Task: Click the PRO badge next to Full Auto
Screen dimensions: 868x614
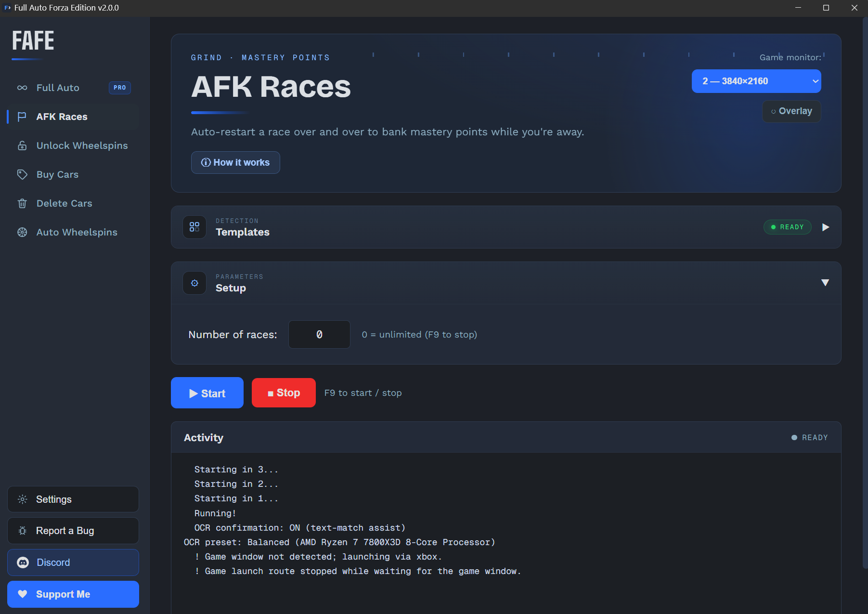Action: click(120, 88)
